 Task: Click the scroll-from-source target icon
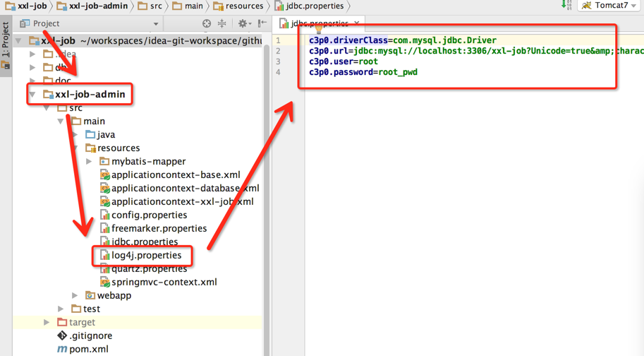(x=207, y=23)
